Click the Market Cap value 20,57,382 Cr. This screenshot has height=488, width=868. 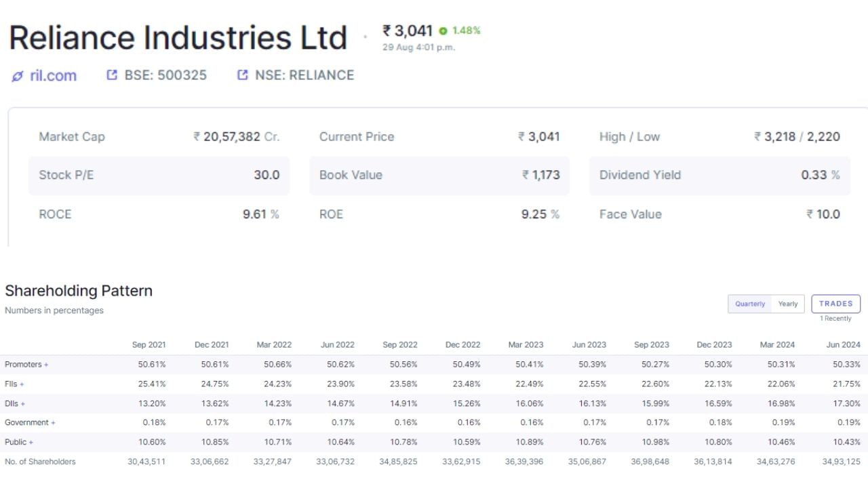tap(236, 136)
